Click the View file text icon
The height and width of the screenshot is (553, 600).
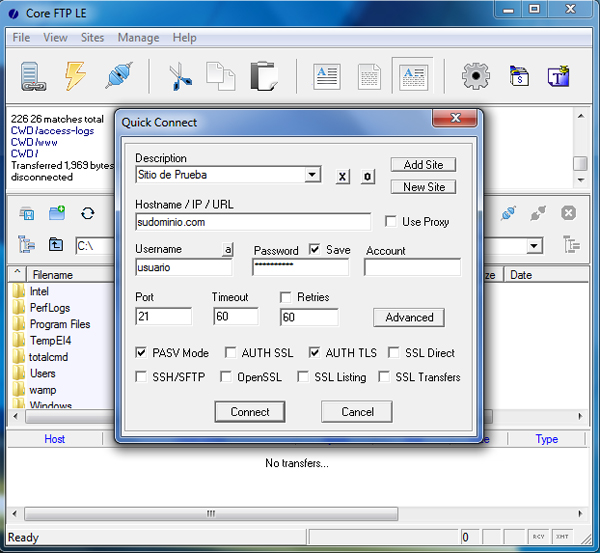tap(326, 77)
